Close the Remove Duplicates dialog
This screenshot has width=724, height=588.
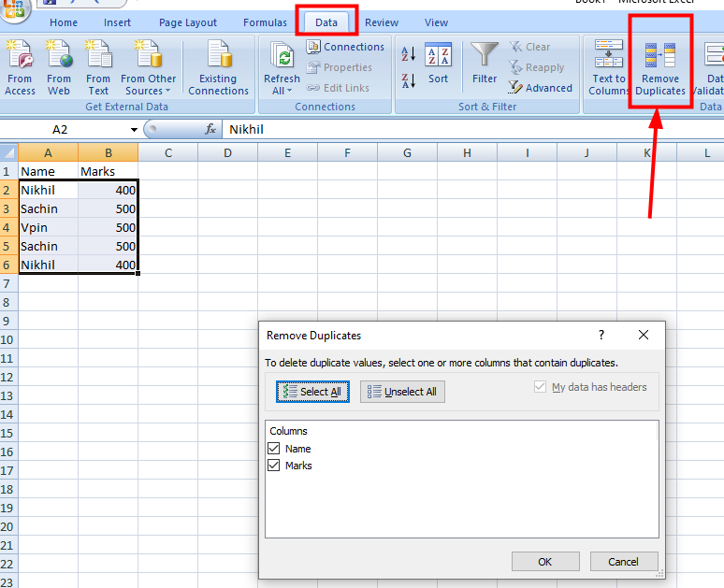[644, 335]
